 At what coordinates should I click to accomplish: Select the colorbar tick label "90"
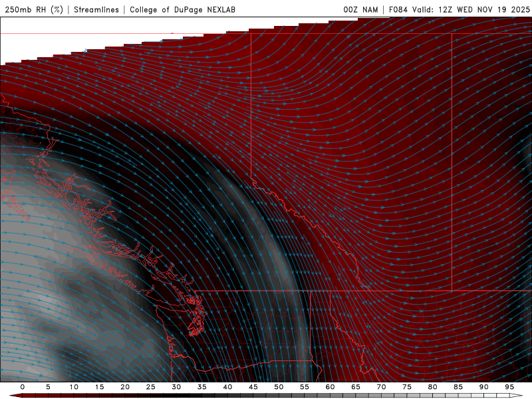coord(483,387)
